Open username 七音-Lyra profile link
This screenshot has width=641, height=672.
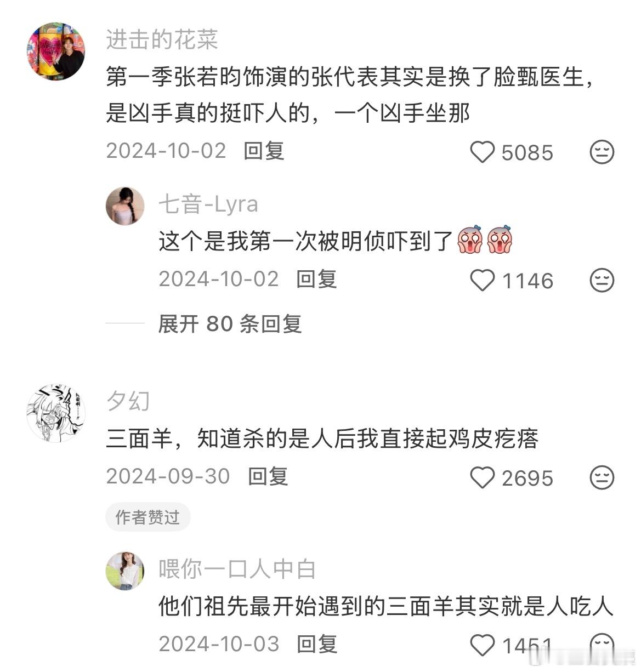[208, 204]
